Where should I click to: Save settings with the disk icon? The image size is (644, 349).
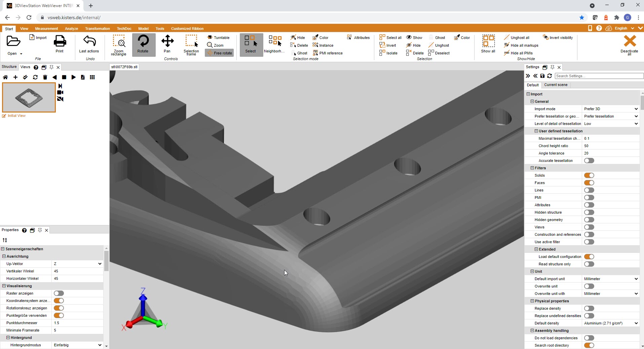tap(542, 76)
